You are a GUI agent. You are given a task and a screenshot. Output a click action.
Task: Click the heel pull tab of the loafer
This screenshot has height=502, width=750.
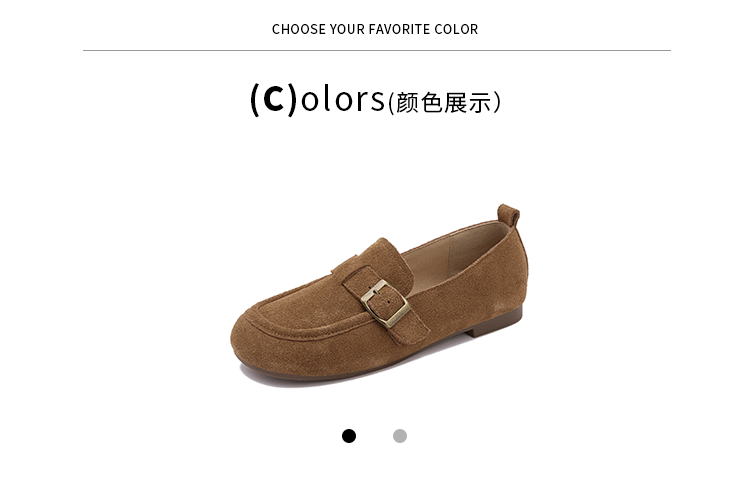pyautogui.click(x=509, y=215)
